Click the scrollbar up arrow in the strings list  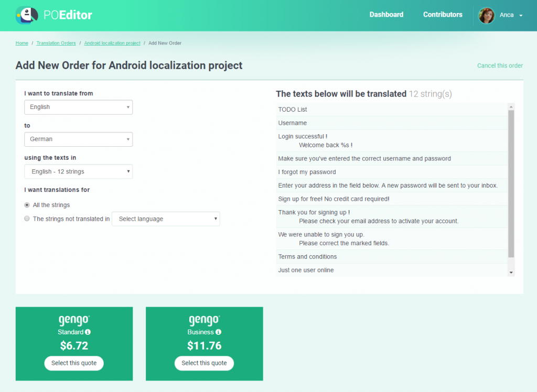pos(510,106)
